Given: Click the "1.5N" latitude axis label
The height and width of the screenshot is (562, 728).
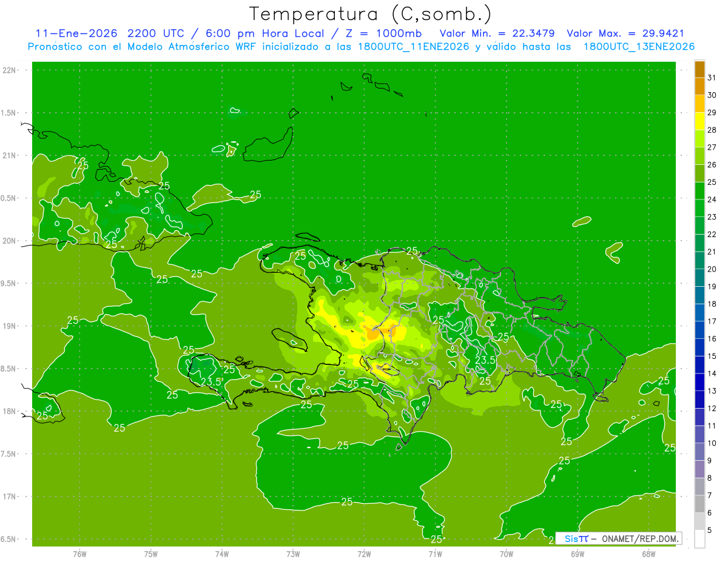Looking at the screenshot, I should coord(9,113).
